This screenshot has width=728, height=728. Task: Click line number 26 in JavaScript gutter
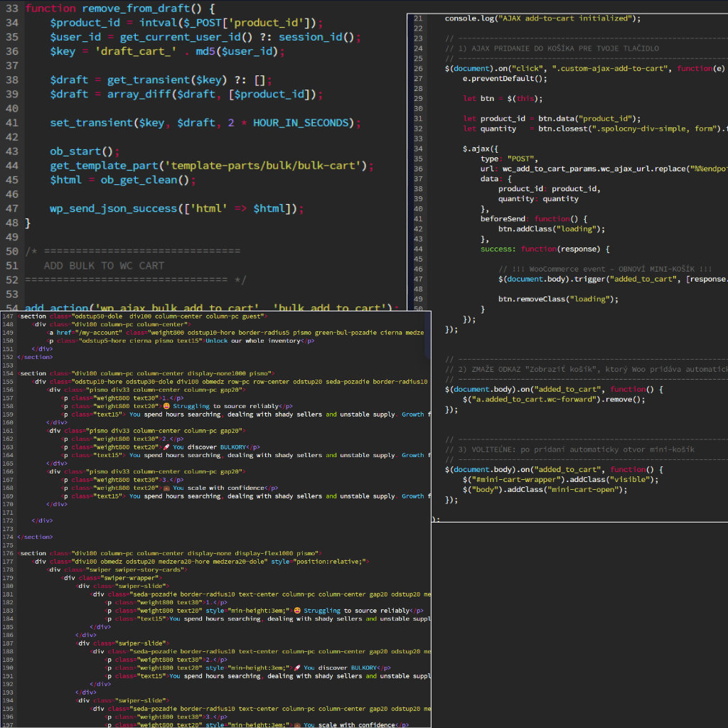click(x=418, y=68)
